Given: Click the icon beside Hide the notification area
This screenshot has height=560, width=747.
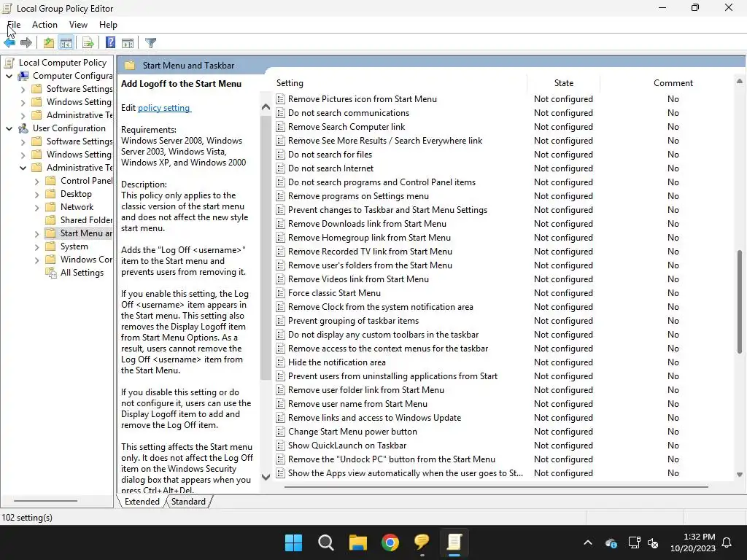Looking at the screenshot, I should (x=281, y=362).
